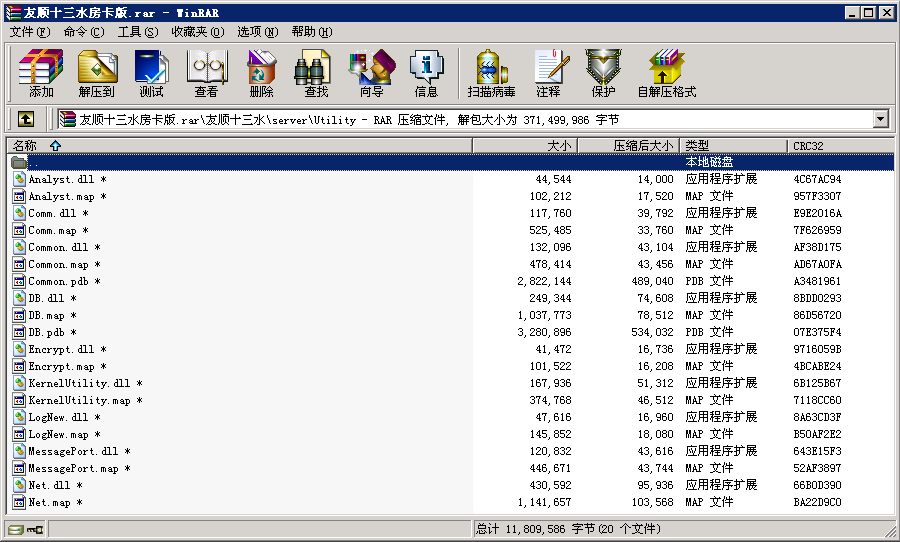
Task: Start 扫描病毒 virus scan tool
Action: coord(491,73)
